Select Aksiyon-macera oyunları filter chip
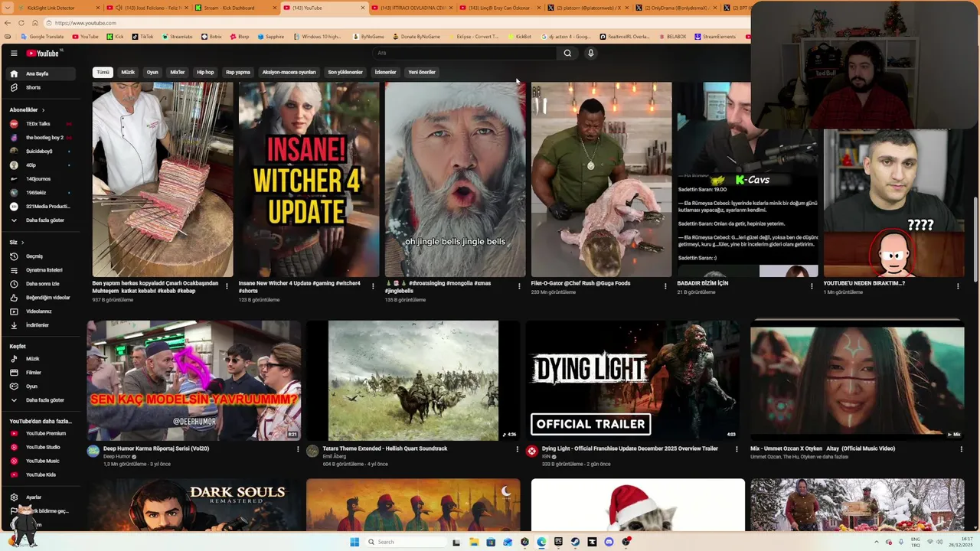 click(x=289, y=72)
